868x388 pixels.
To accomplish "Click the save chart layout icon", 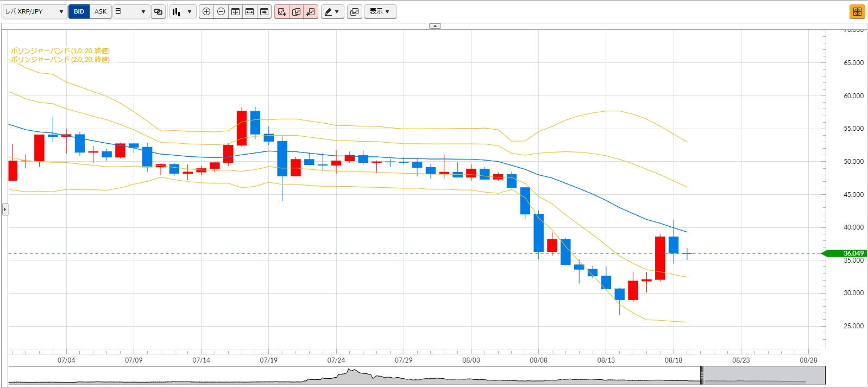I will point(355,11).
